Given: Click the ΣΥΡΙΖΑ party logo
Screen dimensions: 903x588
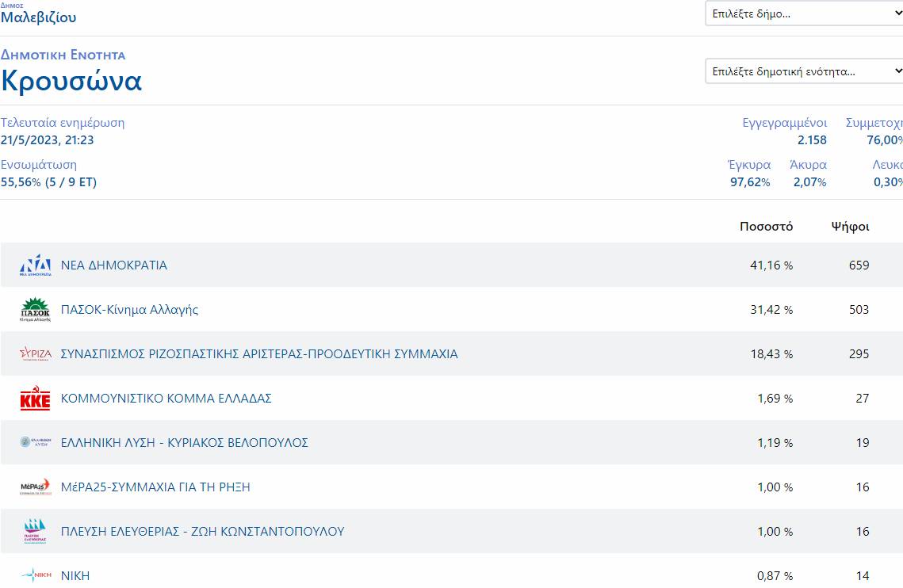Looking at the screenshot, I should [x=35, y=353].
